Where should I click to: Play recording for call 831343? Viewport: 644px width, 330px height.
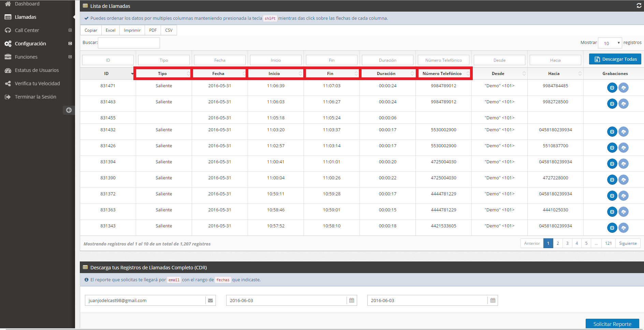pos(612,228)
